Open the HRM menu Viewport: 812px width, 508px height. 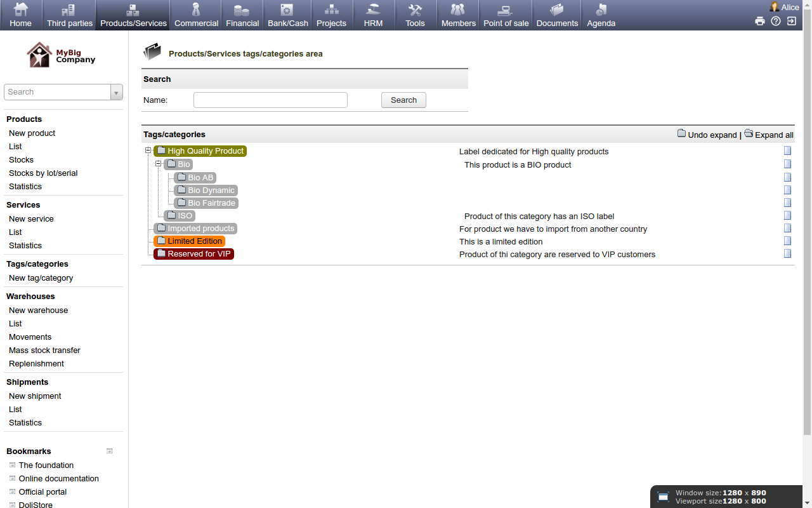click(x=373, y=15)
